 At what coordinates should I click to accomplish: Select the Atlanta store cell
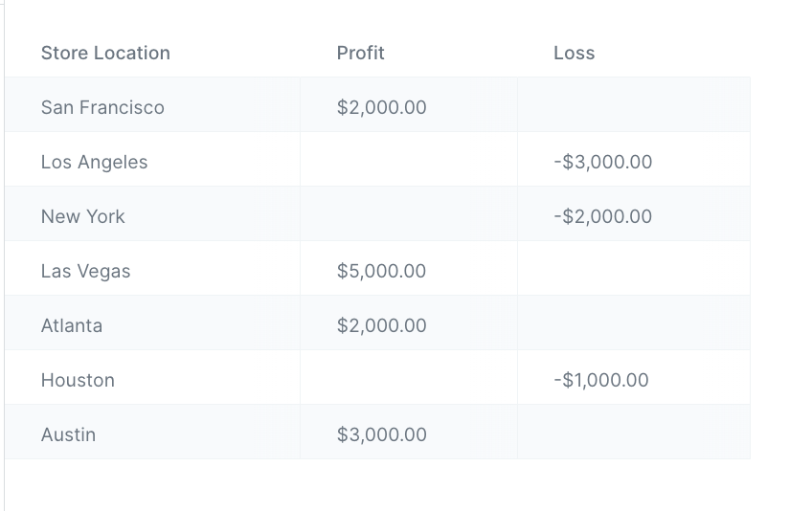pyautogui.click(x=71, y=326)
